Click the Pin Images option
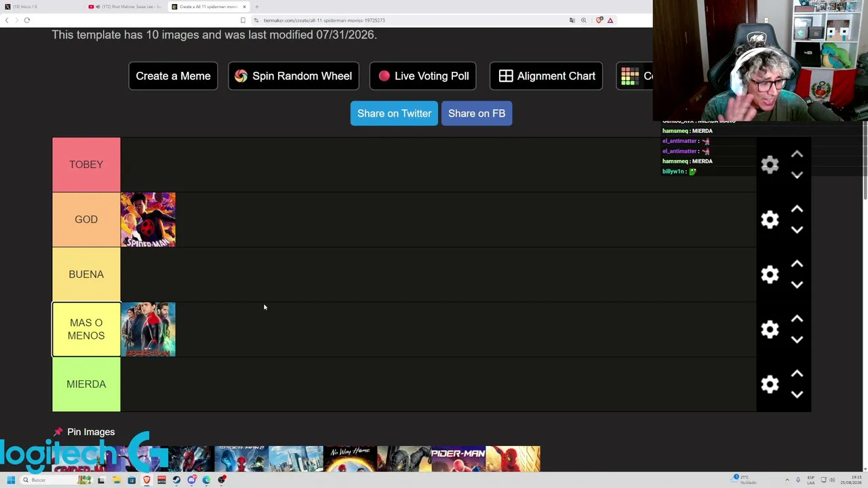The width and height of the screenshot is (868, 488). (x=84, y=432)
